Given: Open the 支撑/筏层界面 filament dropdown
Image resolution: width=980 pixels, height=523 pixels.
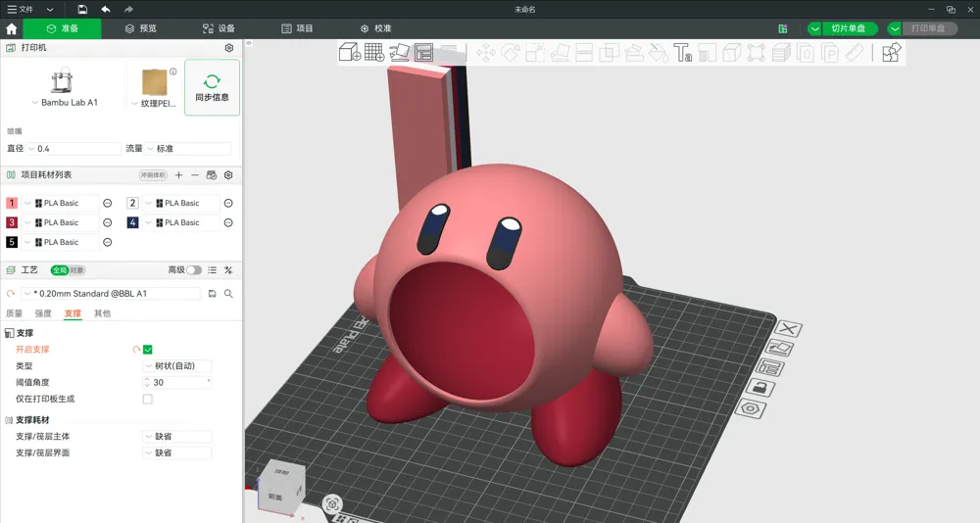Looking at the screenshot, I should pyautogui.click(x=177, y=453).
